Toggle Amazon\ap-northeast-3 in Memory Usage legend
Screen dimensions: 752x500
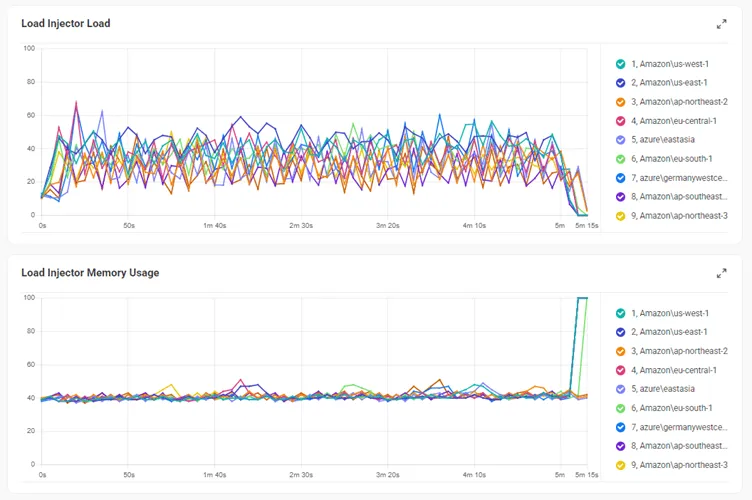point(621,465)
